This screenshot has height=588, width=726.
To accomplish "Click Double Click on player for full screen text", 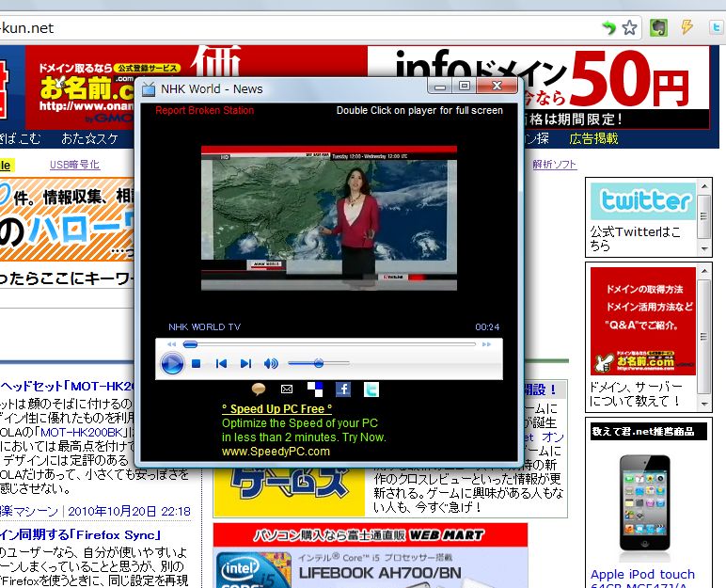I will pos(419,110).
